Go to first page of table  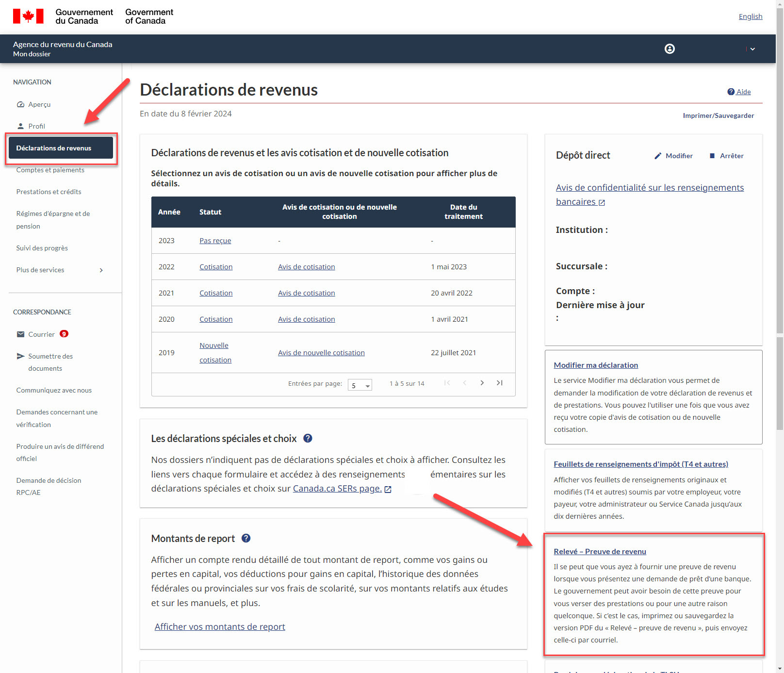[x=447, y=383]
